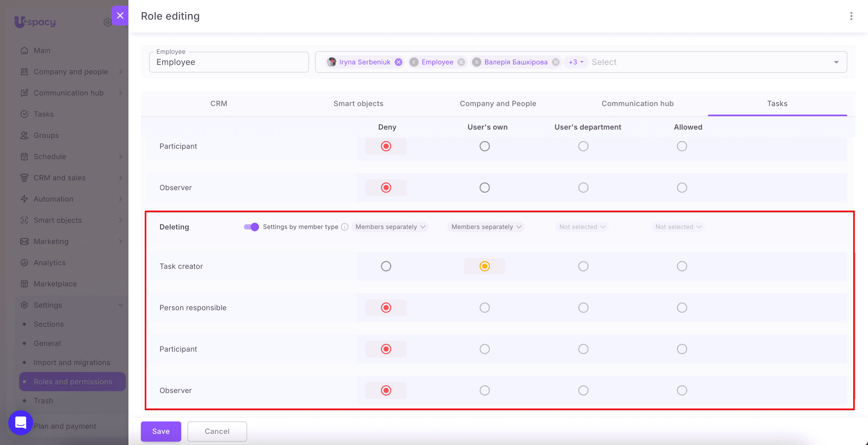Image resolution: width=868 pixels, height=445 pixels.
Task: Select Allowed for Deleting Task creator
Action: 682,266
